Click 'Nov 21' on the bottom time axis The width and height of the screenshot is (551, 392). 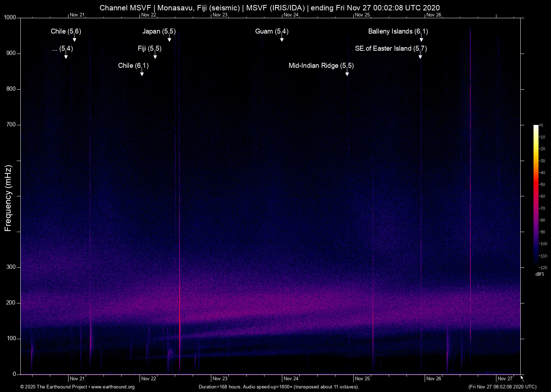[x=77, y=379]
